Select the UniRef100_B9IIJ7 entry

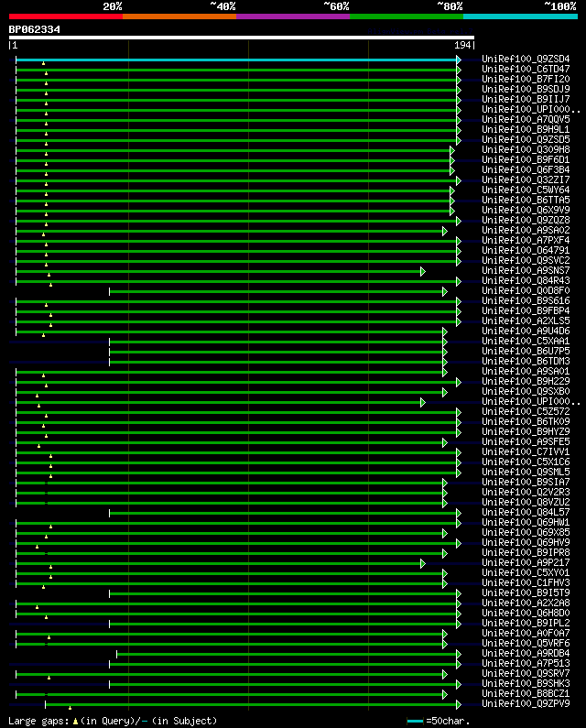point(526,100)
